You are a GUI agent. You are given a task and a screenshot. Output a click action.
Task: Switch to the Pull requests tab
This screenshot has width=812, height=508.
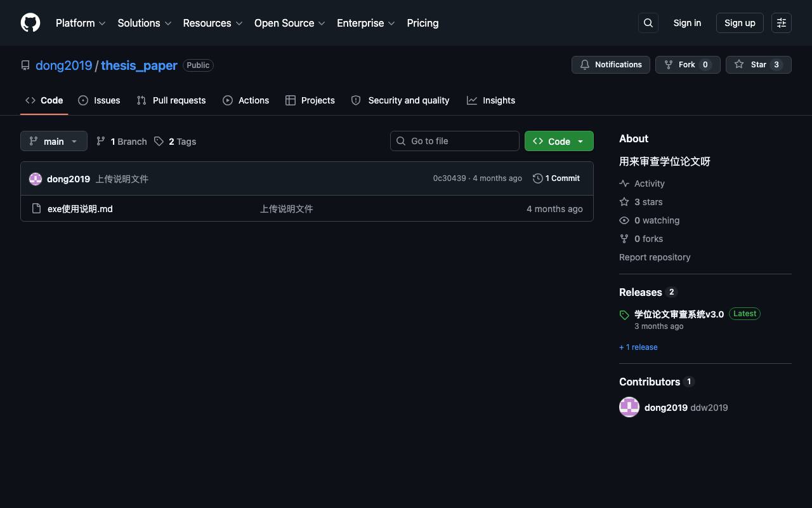(x=171, y=100)
